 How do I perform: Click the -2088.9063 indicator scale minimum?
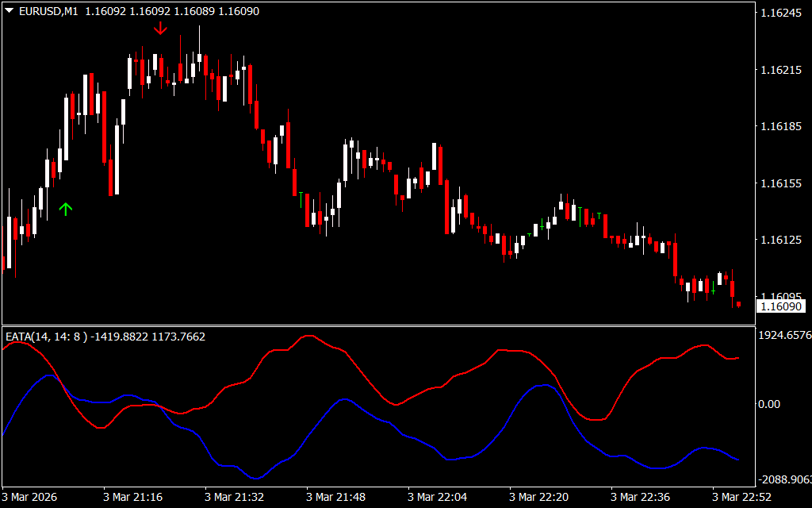[x=784, y=479]
